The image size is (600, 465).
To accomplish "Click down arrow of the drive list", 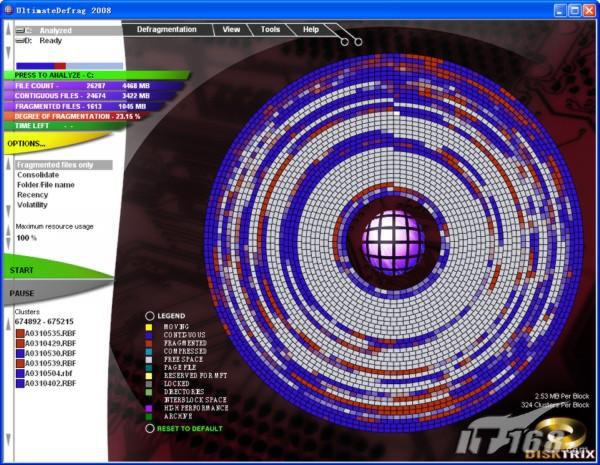I will coord(8,53).
